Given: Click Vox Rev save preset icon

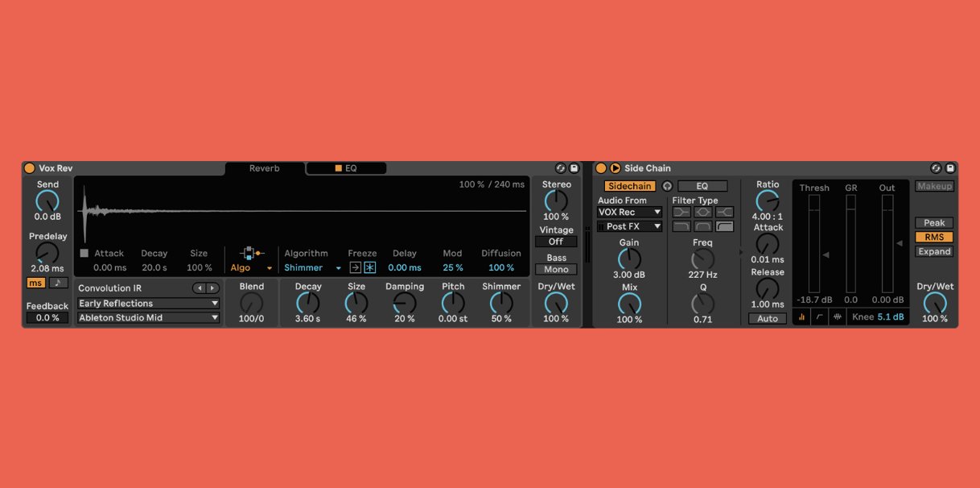Looking at the screenshot, I should click(574, 168).
